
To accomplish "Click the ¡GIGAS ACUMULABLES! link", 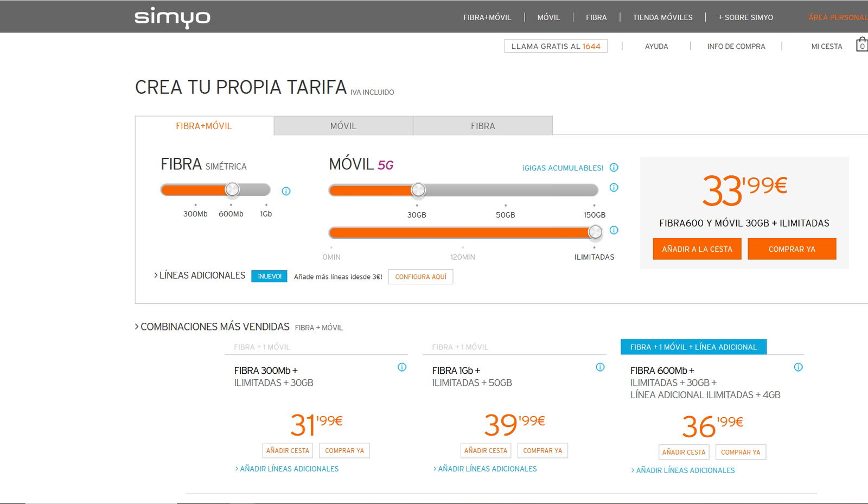I will 563,168.
